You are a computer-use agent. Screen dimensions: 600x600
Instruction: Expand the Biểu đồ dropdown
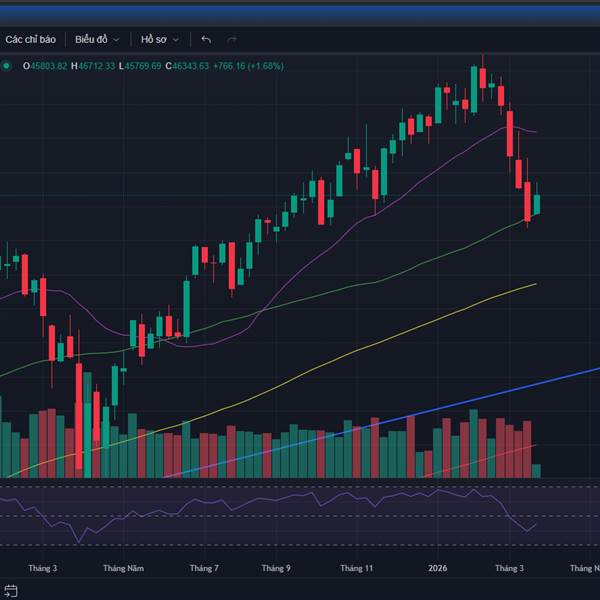tap(96, 39)
